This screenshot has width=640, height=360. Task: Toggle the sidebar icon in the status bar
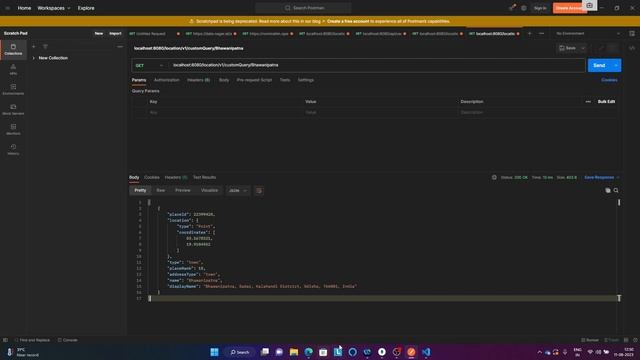click(5, 340)
